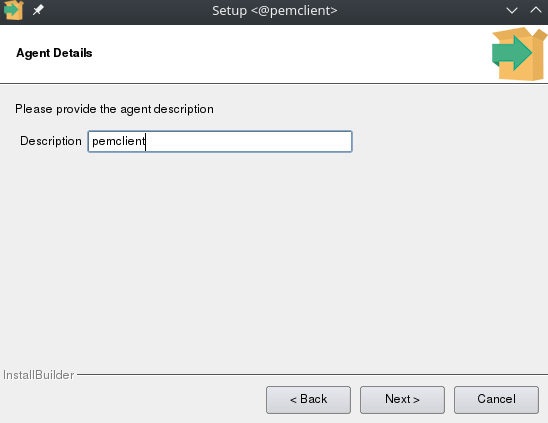548x423 pixels.
Task: Maximize window with the up chevron
Action: coord(535,10)
